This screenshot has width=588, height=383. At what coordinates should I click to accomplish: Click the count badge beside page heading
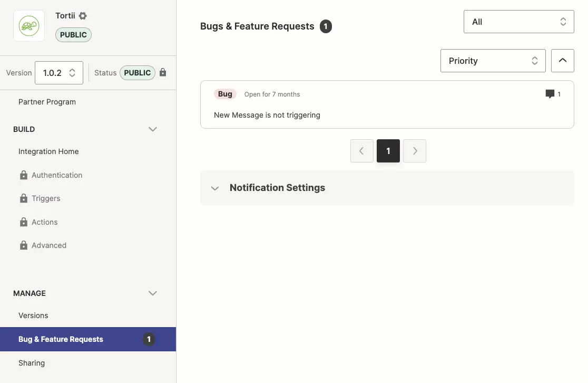(326, 26)
